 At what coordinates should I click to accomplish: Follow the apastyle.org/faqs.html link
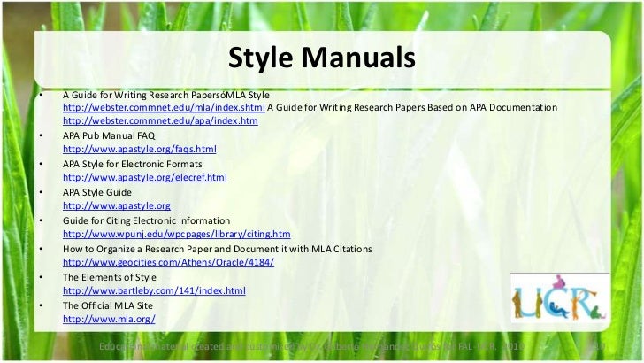pyautogui.click(x=140, y=150)
